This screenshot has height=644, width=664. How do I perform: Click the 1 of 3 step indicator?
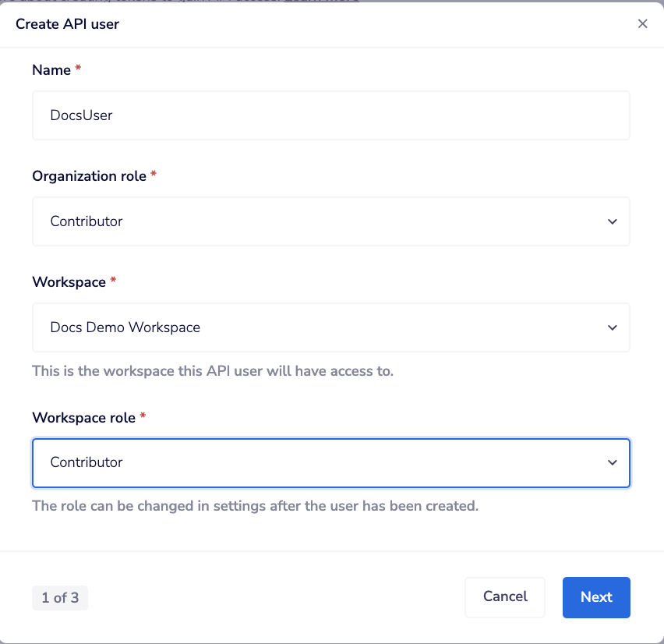pyautogui.click(x=59, y=597)
